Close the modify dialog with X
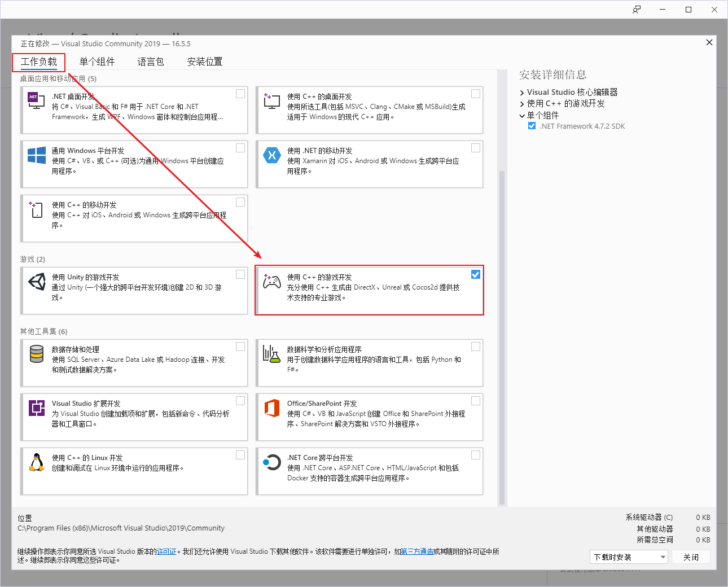This screenshot has width=728, height=587. (x=709, y=42)
